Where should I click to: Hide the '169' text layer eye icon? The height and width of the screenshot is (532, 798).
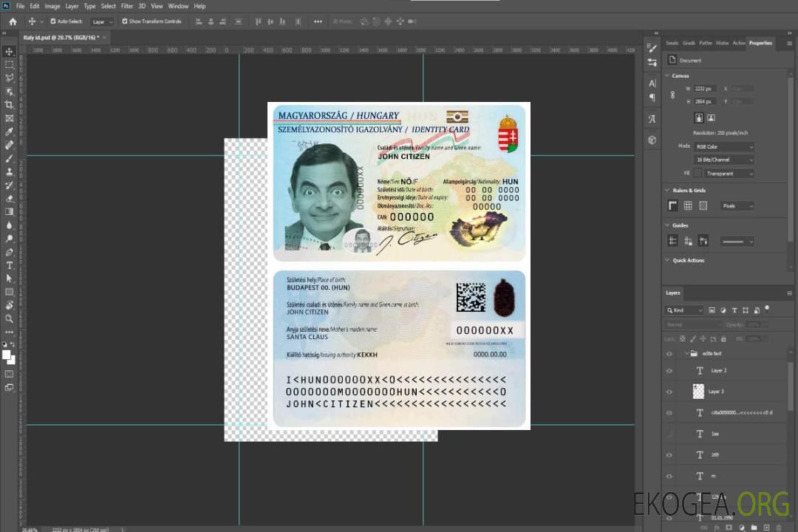click(x=669, y=455)
